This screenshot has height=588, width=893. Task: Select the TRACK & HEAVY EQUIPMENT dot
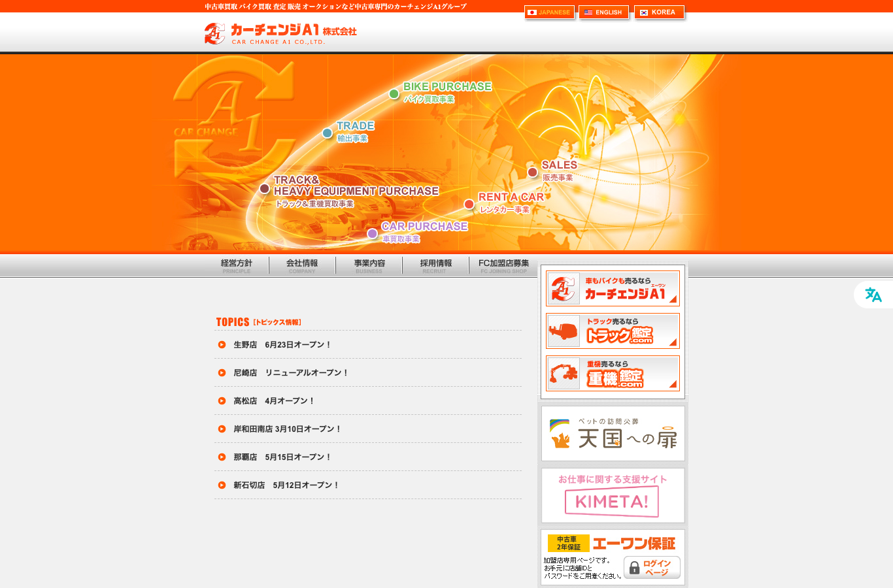265,189
